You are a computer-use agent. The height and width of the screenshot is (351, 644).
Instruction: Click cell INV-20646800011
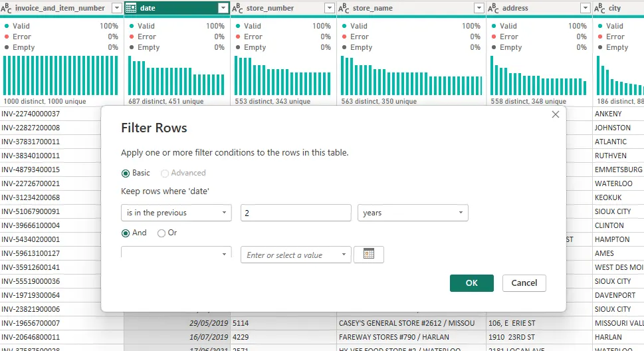tap(62, 338)
